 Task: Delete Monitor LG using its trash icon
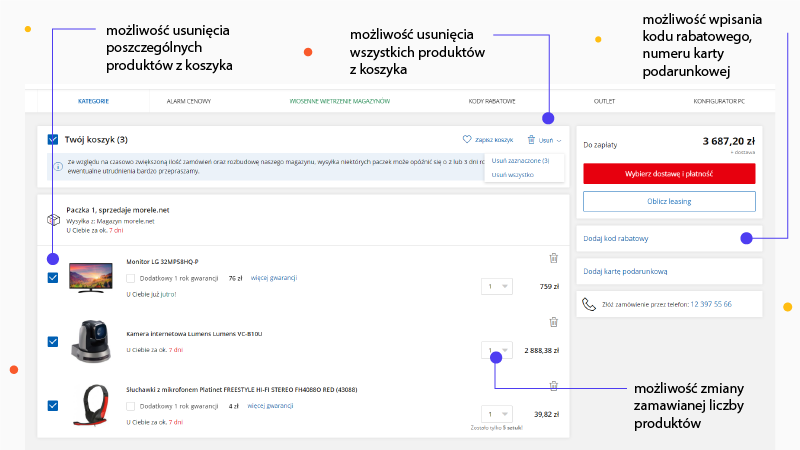click(x=553, y=258)
